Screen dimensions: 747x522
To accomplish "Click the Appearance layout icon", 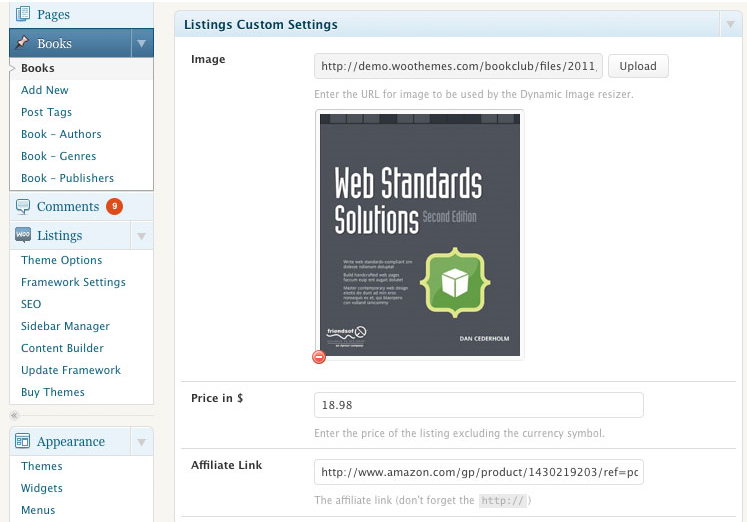I will pyautogui.click(x=22, y=441).
